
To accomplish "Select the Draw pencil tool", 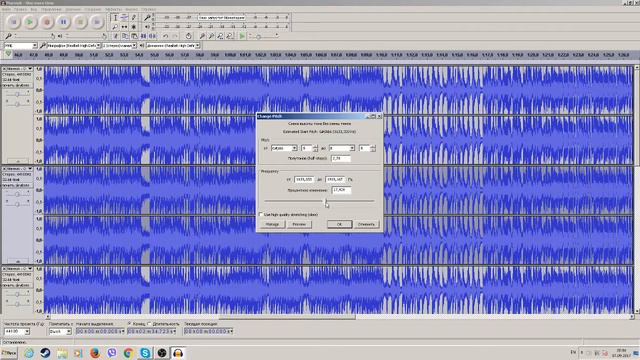I will click(133, 18).
